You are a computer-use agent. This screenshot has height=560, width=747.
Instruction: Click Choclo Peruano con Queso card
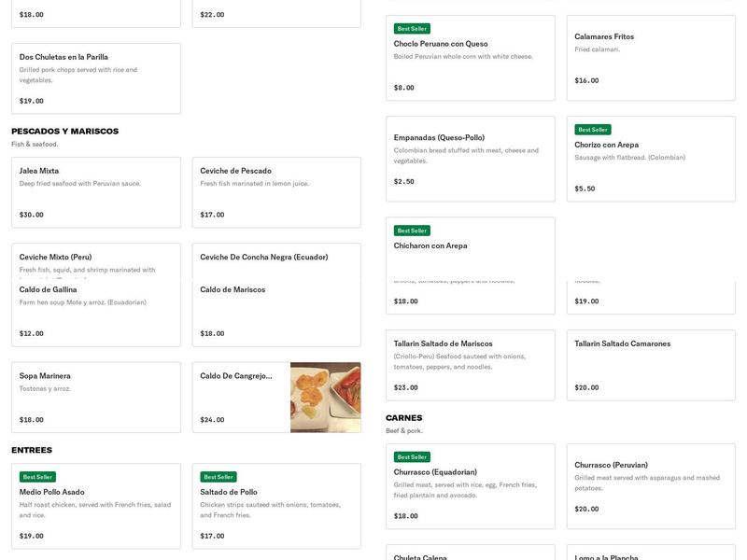click(x=470, y=58)
